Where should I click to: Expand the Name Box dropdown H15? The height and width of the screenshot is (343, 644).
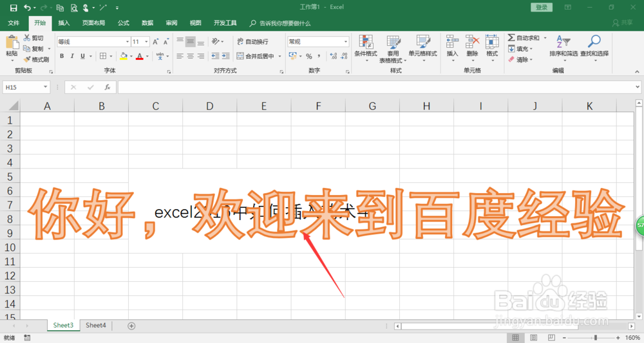point(45,87)
